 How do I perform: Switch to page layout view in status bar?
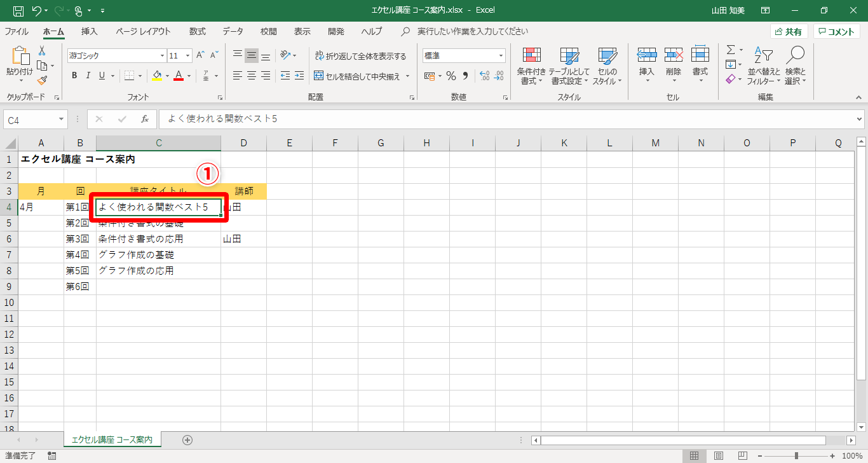click(718, 455)
